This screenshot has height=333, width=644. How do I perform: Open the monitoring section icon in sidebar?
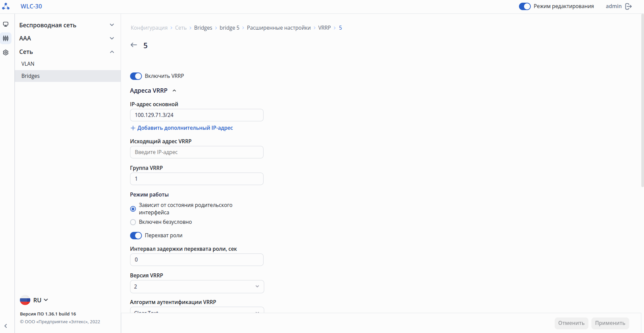tap(6, 24)
